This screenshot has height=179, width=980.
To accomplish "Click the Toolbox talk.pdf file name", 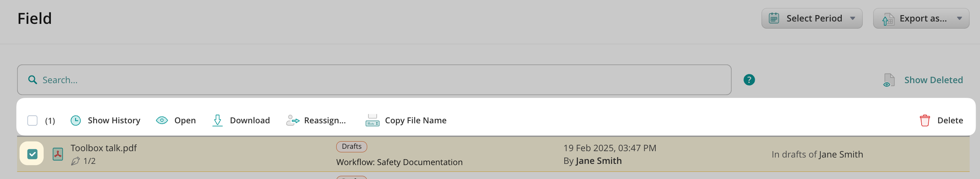I will (x=104, y=148).
